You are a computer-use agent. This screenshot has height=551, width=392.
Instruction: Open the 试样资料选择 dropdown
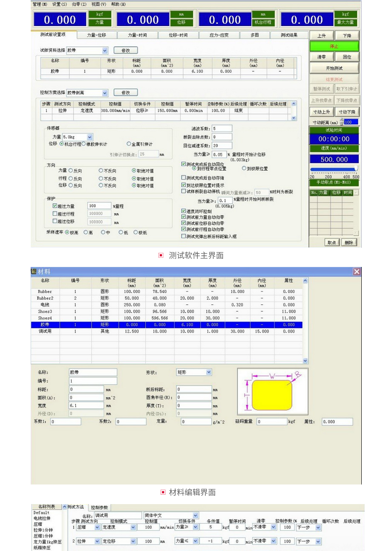pos(105,50)
